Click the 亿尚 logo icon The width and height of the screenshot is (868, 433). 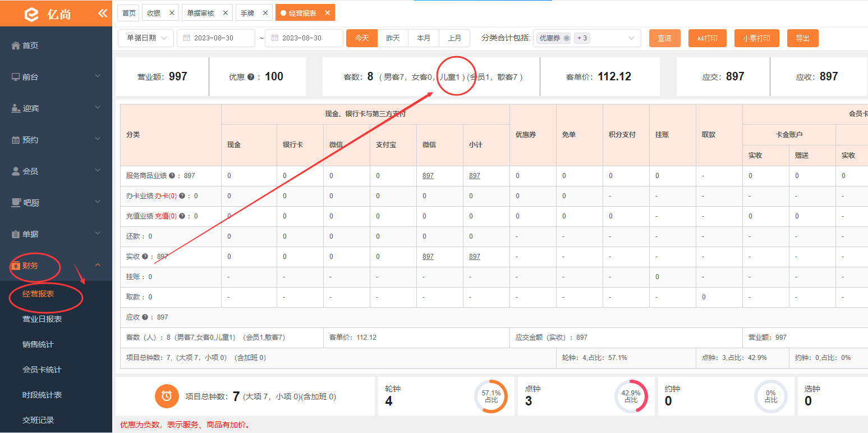[31, 14]
